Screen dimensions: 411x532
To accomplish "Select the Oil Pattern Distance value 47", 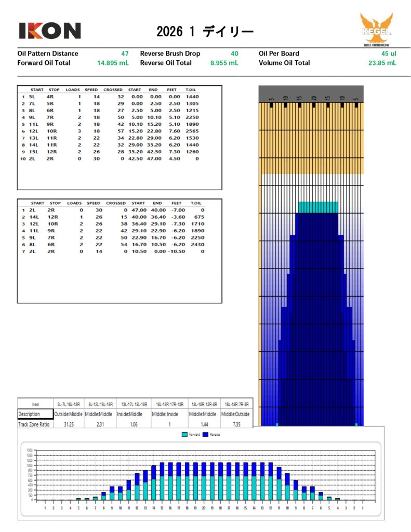I will 125,54.
